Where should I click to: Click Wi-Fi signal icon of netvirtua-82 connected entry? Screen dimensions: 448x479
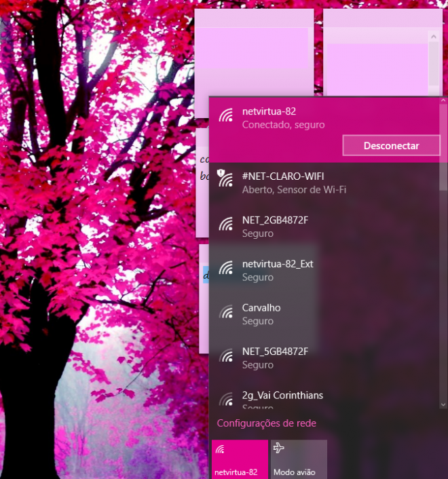tap(226, 115)
